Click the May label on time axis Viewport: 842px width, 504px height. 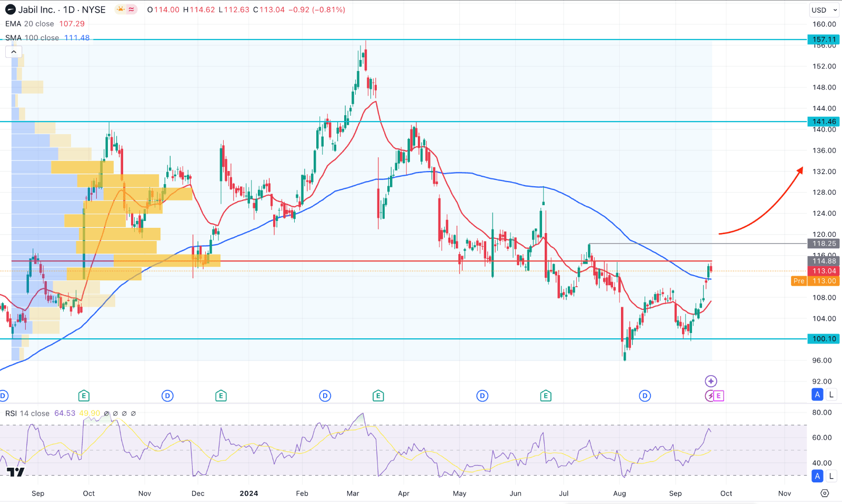pyautogui.click(x=459, y=493)
